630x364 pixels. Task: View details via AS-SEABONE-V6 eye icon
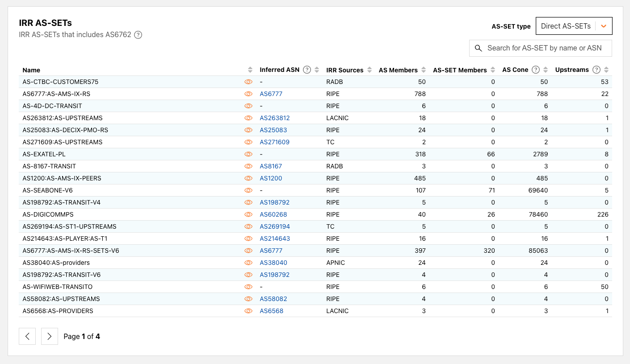[x=248, y=191]
